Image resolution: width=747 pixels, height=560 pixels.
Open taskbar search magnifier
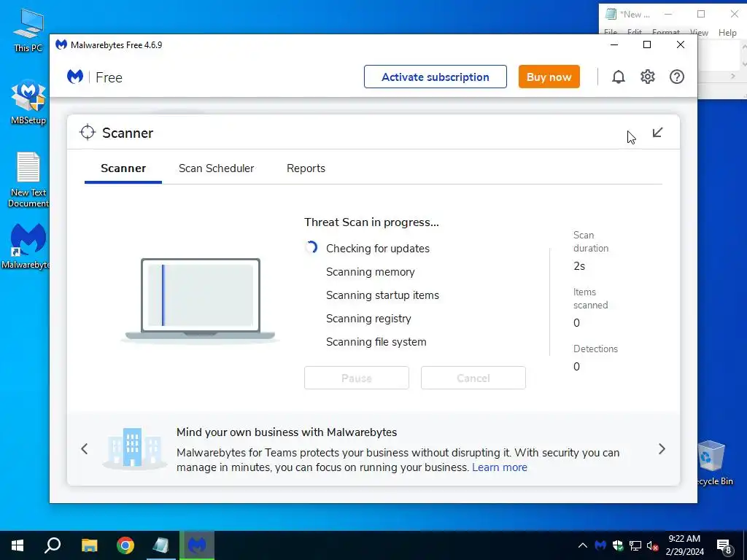53,545
